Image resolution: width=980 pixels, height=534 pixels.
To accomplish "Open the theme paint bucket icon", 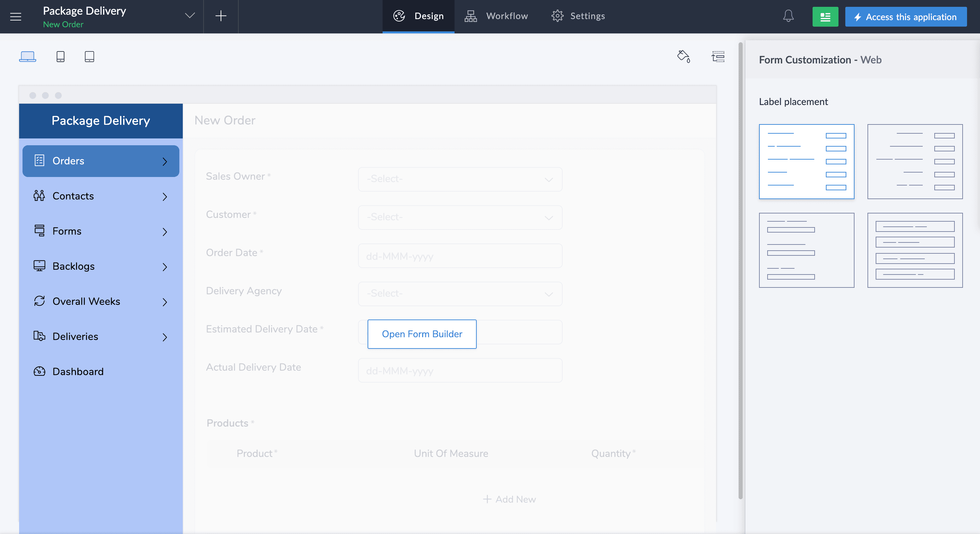I will point(683,57).
